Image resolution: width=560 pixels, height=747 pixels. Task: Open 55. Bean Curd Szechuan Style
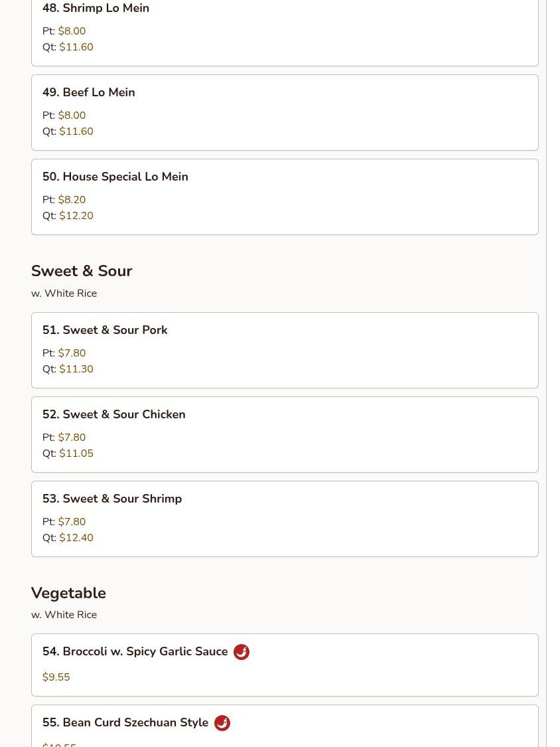(125, 723)
